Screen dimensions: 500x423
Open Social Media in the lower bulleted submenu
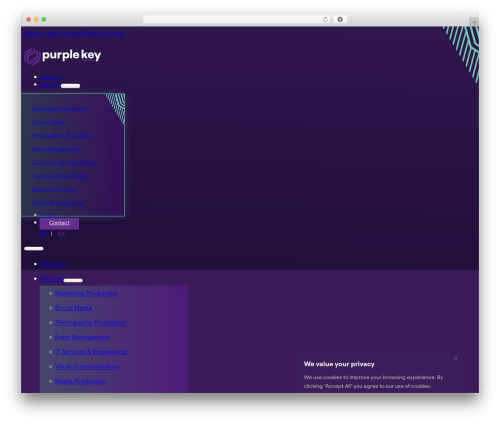click(73, 308)
